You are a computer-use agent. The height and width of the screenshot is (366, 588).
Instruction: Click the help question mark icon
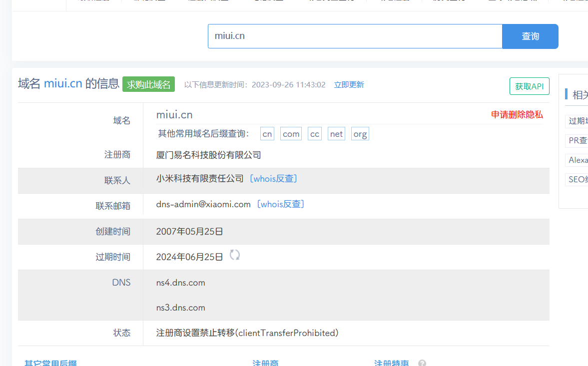pos(422,363)
